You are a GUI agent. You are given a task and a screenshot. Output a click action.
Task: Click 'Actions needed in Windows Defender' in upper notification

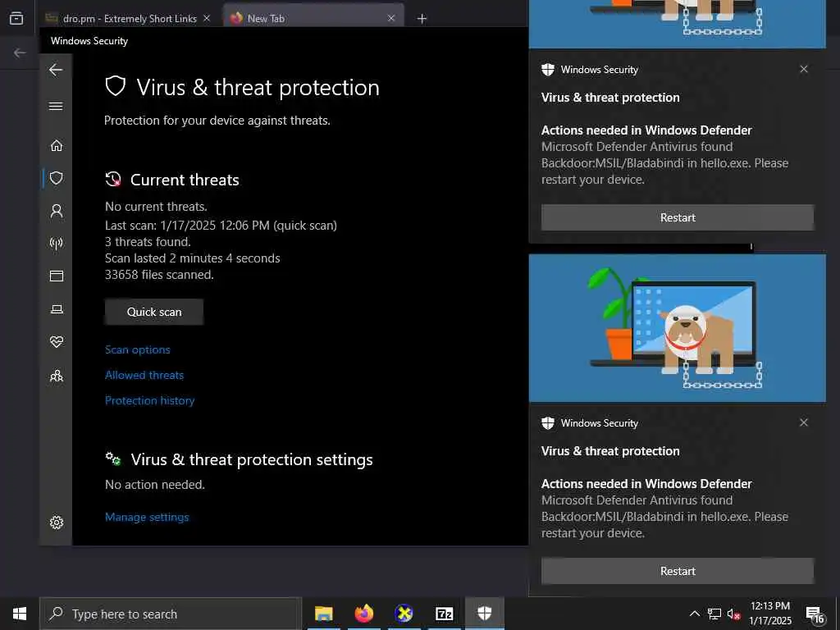click(646, 130)
